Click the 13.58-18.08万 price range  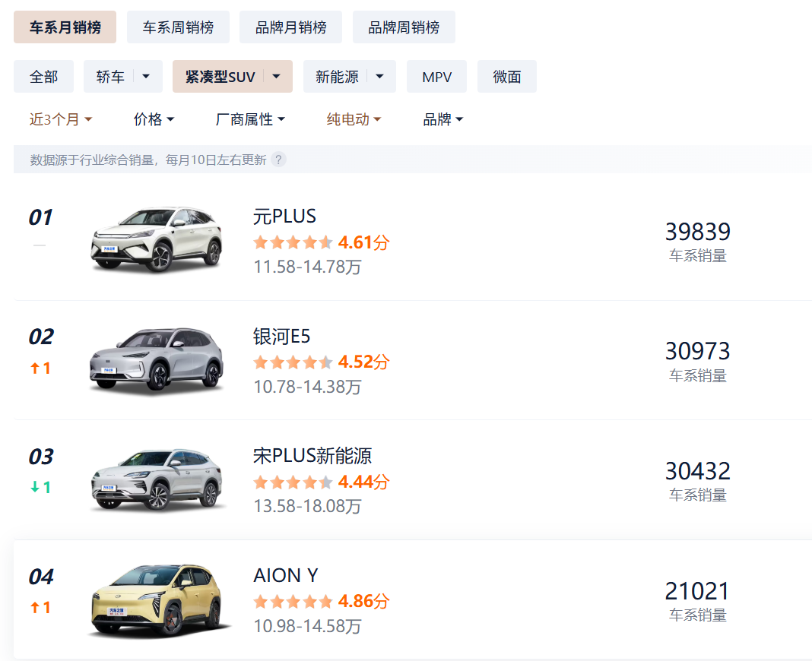(x=307, y=506)
